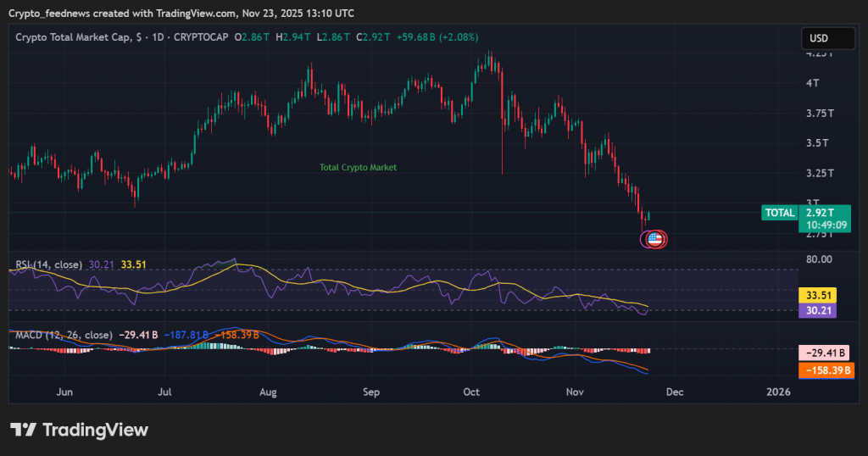This screenshot has height=456, width=868.
Task: Click the Jun label on time axis
Action: [64, 392]
